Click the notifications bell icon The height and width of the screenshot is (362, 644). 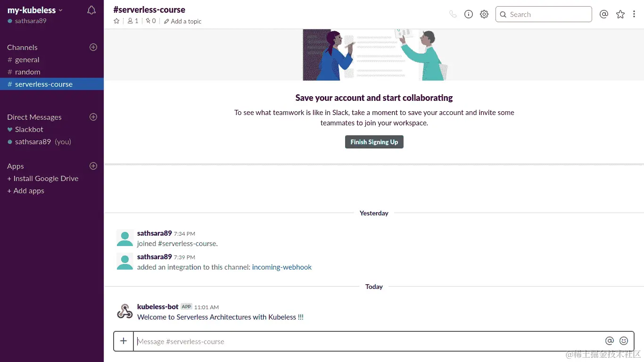[x=91, y=10]
